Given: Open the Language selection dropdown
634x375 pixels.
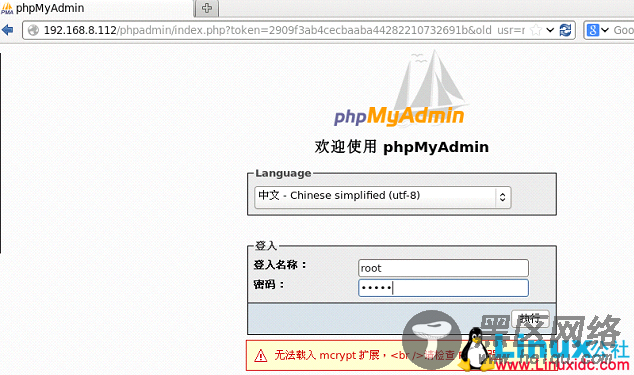Looking at the screenshot, I should click(383, 197).
